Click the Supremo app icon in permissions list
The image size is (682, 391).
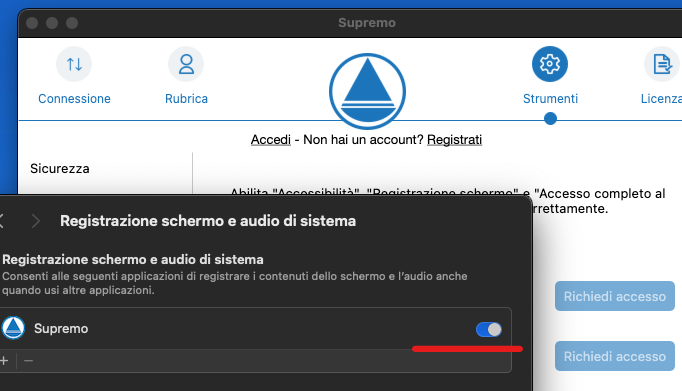pos(13,328)
